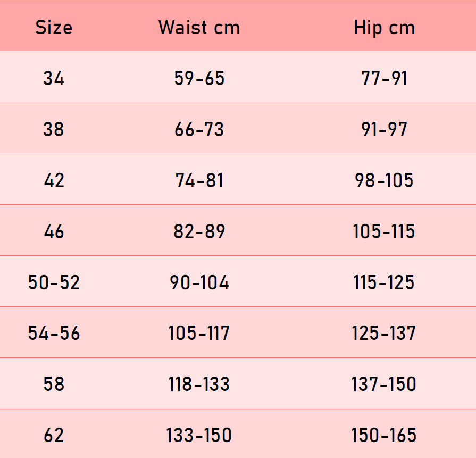Select the waist value 59-65
The width and height of the screenshot is (476, 458).
[199, 79]
